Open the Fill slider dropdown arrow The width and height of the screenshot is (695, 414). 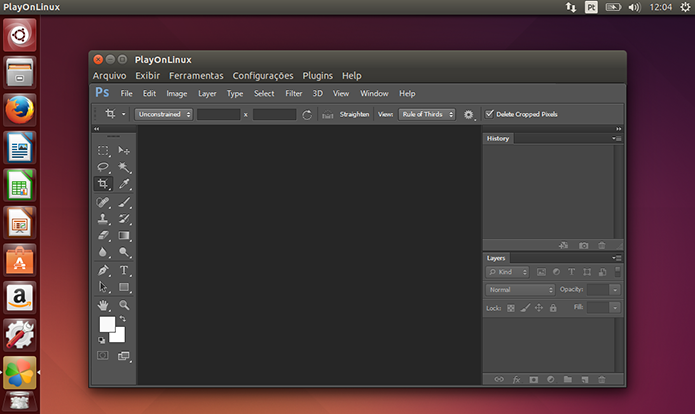(615, 308)
